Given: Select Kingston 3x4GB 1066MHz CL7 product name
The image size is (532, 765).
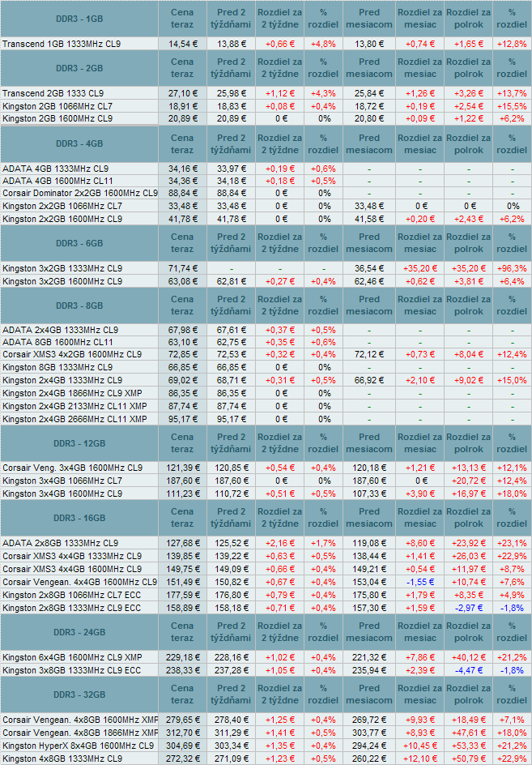Looking at the screenshot, I should tap(62, 481).
